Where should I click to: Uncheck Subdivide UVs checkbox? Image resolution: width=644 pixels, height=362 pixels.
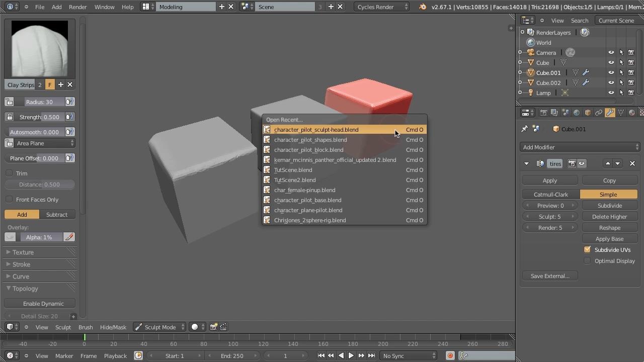click(x=587, y=250)
